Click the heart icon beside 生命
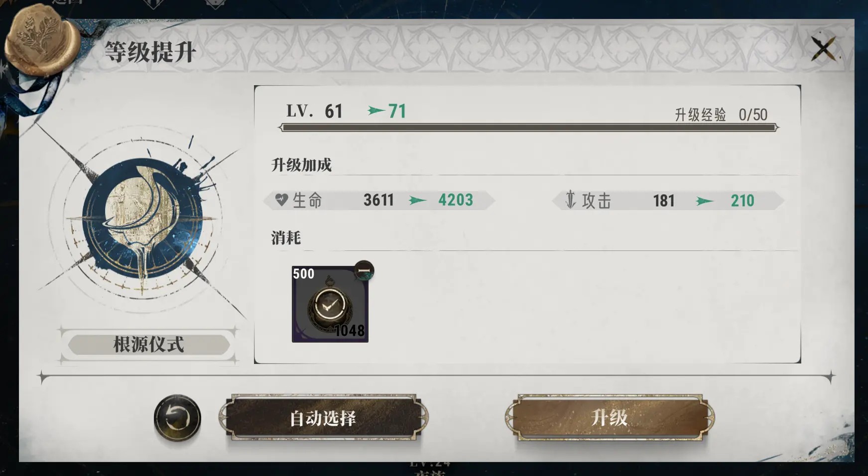This screenshot has width=868, height=476. [x=282, y=200]
